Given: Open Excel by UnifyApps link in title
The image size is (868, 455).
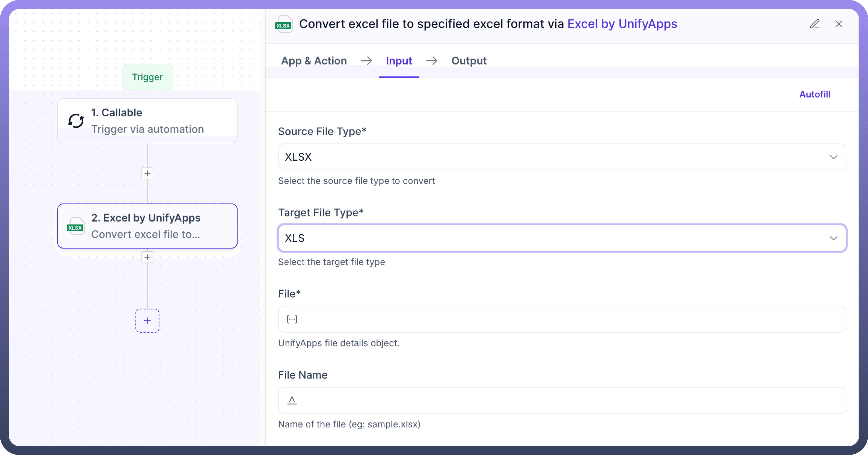Looking at the screenshot, I should [622, 24].
